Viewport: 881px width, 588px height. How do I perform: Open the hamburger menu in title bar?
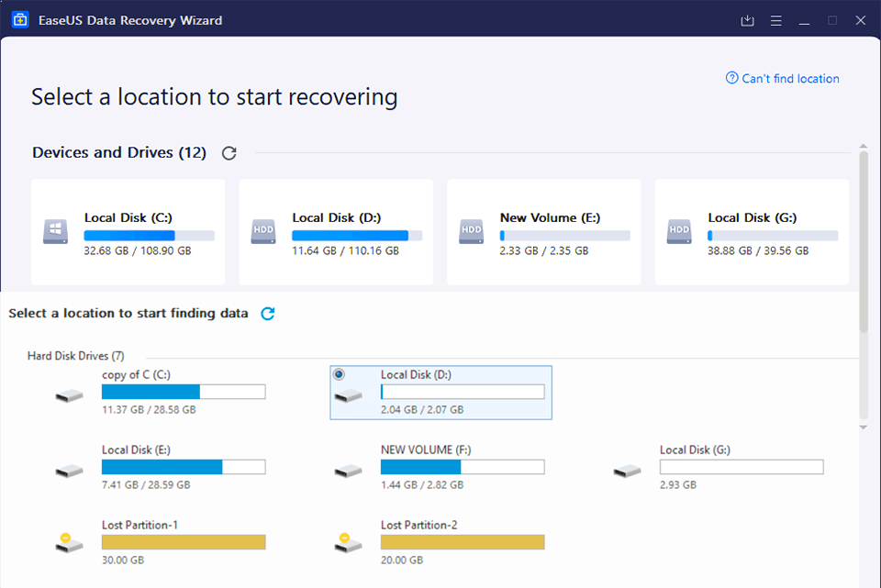(776, 21)
